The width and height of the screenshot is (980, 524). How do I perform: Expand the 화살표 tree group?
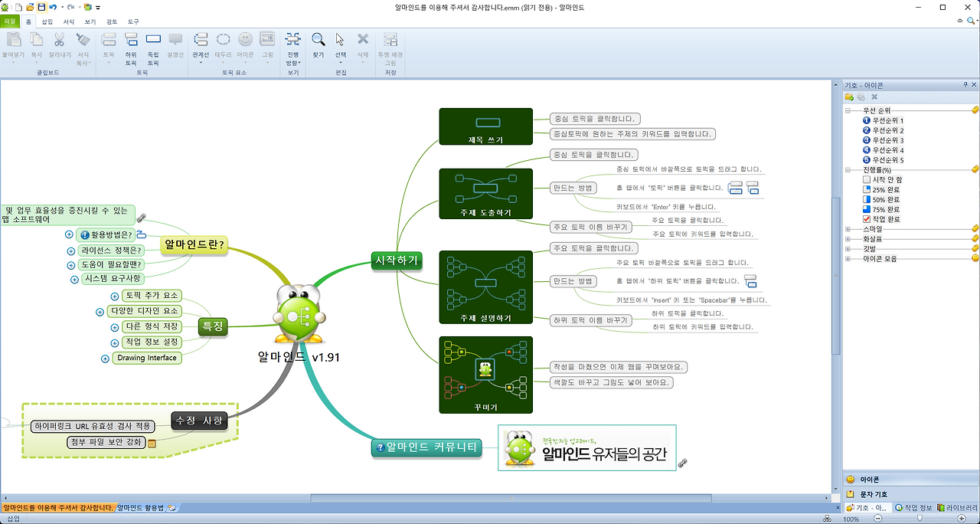click(x=848, y=239)
